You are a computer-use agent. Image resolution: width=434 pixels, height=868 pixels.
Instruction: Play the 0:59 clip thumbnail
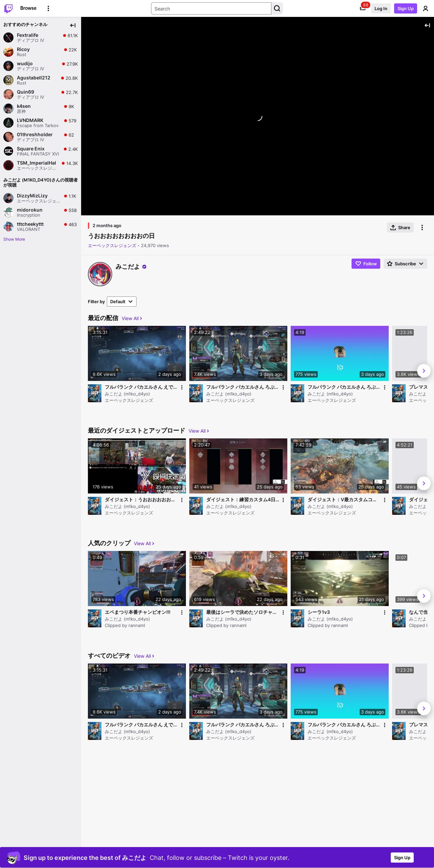(x=238, y=578)
